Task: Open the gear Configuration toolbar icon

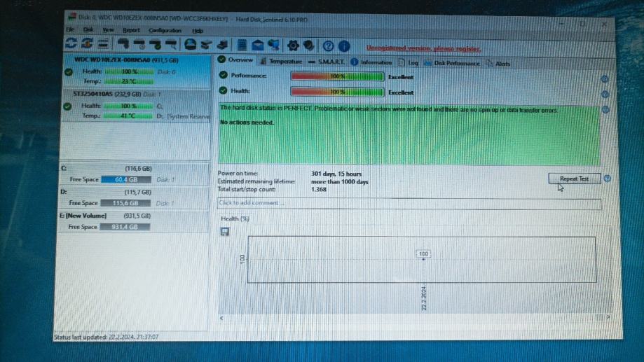Action: tap(293, 45)
